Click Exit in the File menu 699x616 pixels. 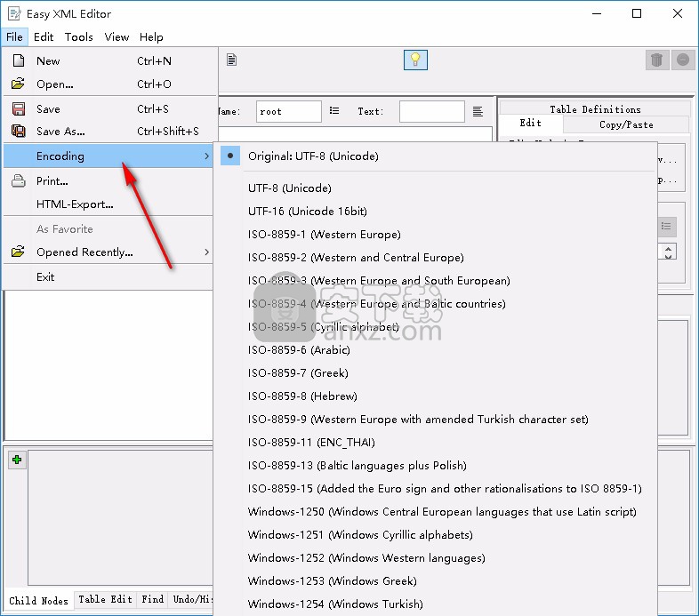pyautogui.click(x=108, y=276)
